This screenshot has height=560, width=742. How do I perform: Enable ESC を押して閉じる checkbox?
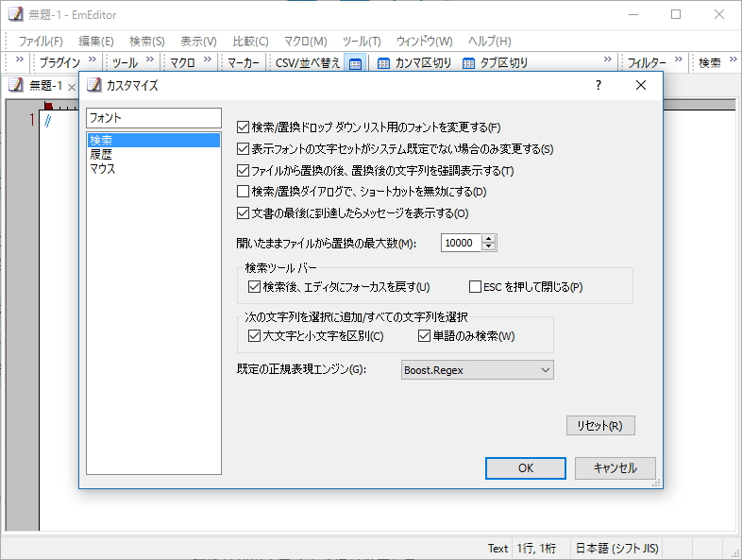click(475, 286)
